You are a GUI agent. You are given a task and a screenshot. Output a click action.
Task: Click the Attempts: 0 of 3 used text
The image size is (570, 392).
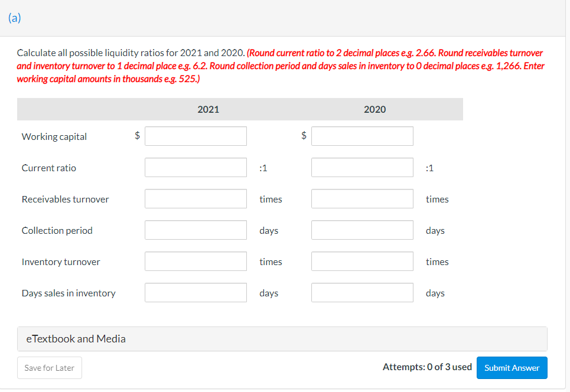tap(427, 367)
